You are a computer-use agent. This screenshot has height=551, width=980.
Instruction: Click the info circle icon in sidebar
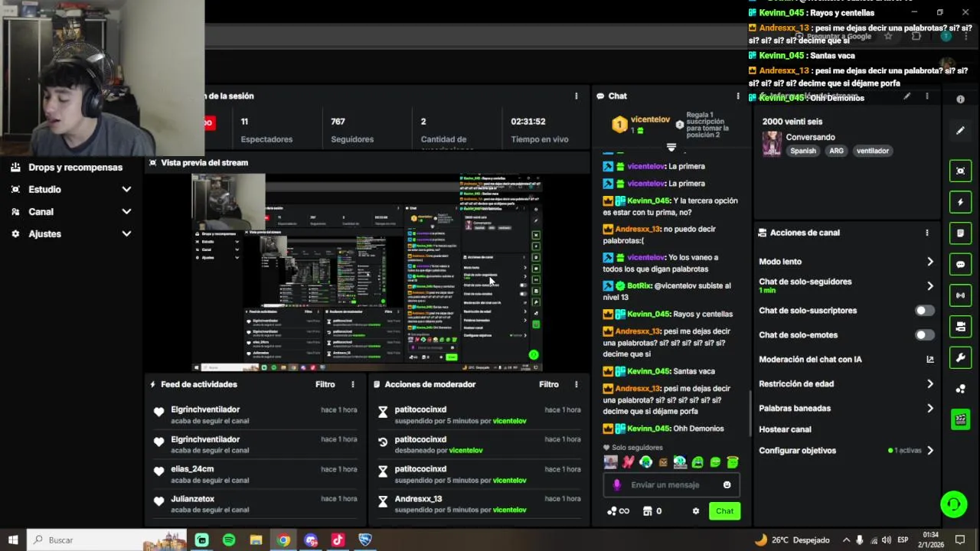click(x=960, y=99)
